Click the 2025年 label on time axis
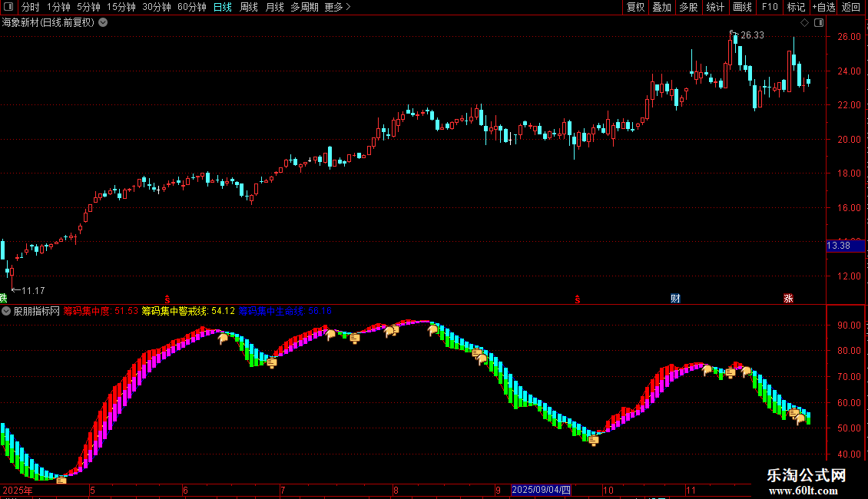Image resolution: width=868 pixels, height=499 pixels. tap(18, 490)
